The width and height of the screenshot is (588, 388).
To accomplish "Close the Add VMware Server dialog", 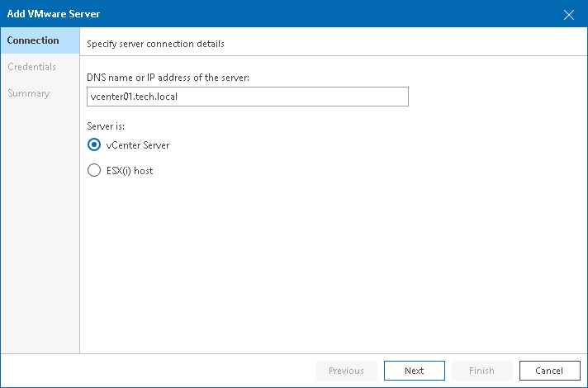I will coord(568,15).
